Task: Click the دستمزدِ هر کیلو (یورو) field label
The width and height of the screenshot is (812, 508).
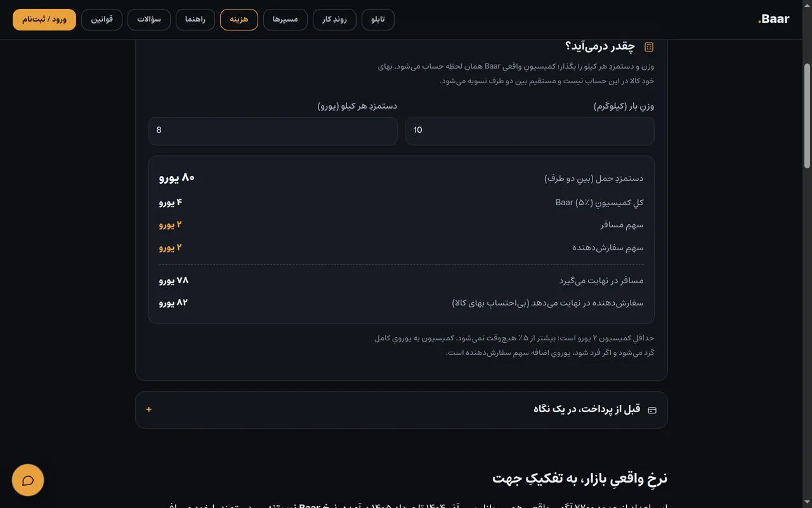Action: 357,106
